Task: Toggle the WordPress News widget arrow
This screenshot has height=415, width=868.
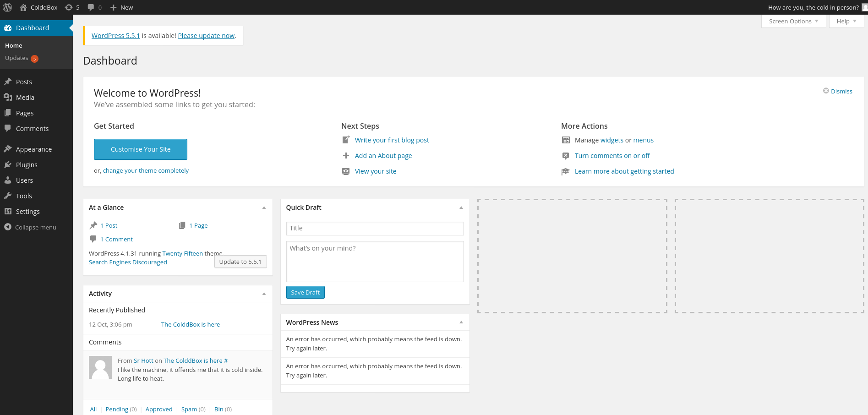Action: coord(461,322)
